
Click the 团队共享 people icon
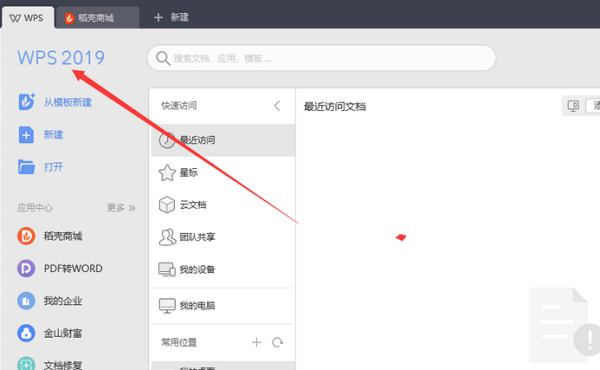pos(167,237)
